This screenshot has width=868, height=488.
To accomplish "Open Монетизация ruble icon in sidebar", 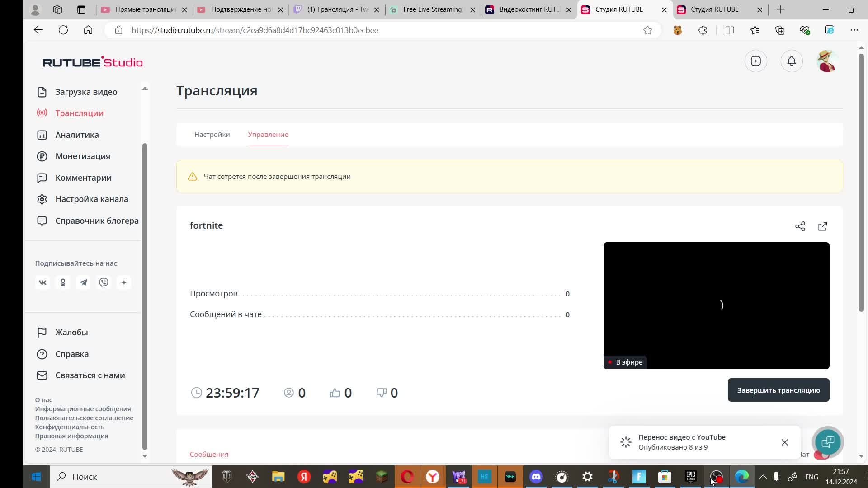I will click(42, 156).
